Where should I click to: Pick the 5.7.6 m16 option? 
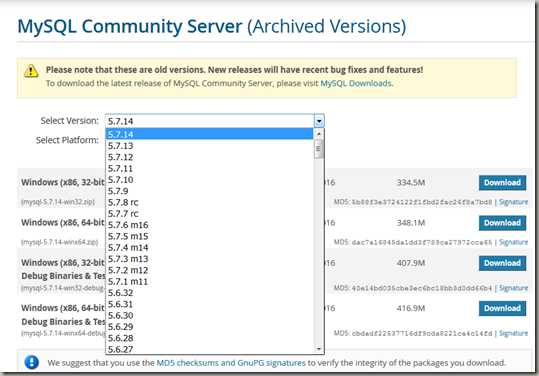209,225
